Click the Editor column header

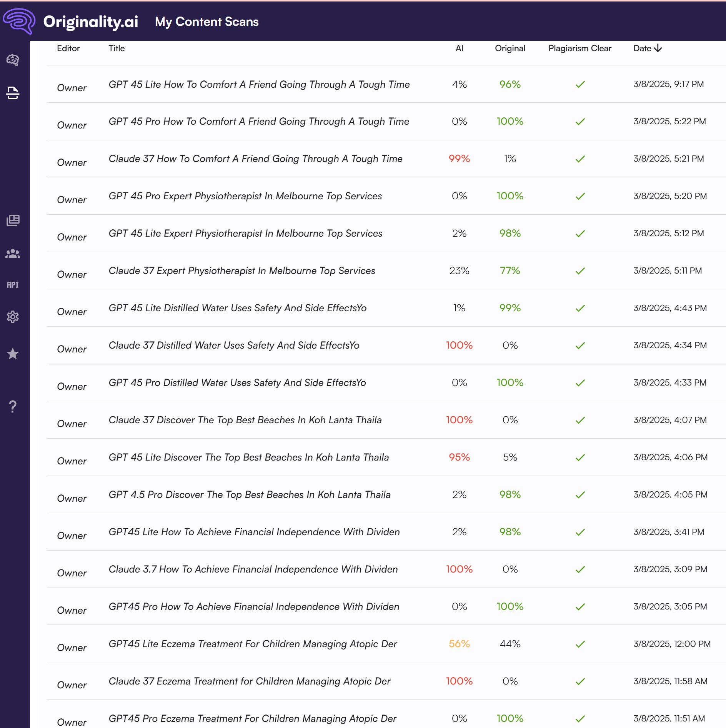(x=68, y=48)
